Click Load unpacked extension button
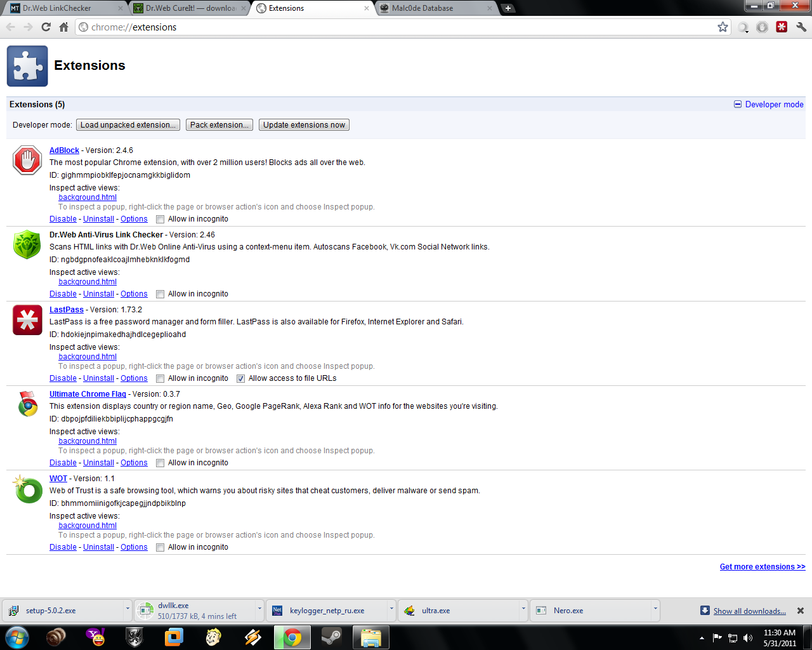 coord(128,125)
